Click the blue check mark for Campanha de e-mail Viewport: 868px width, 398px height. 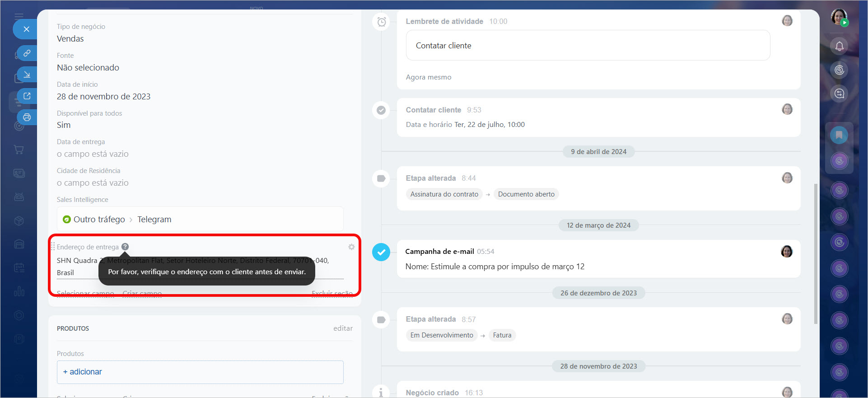pyautogui.click(x=381, y=252)
